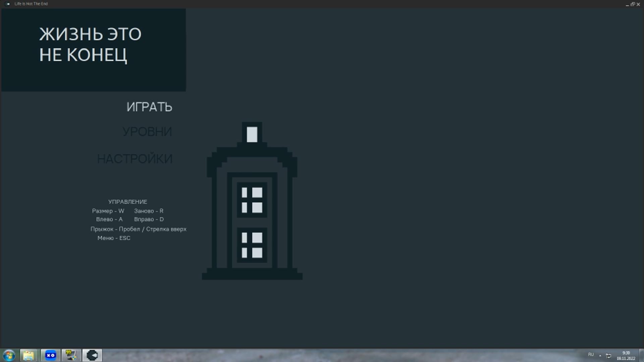Open the Windows Start menu orb

[x=9, y=355]
